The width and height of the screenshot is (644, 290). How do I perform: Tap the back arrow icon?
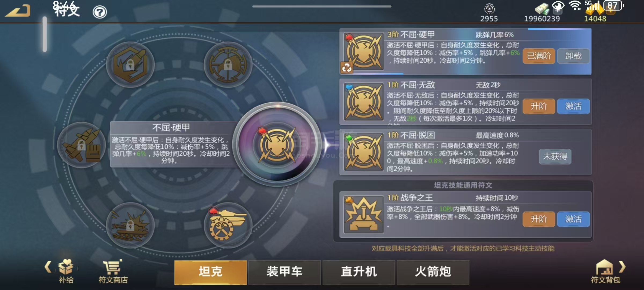click(x=18, y=11)
